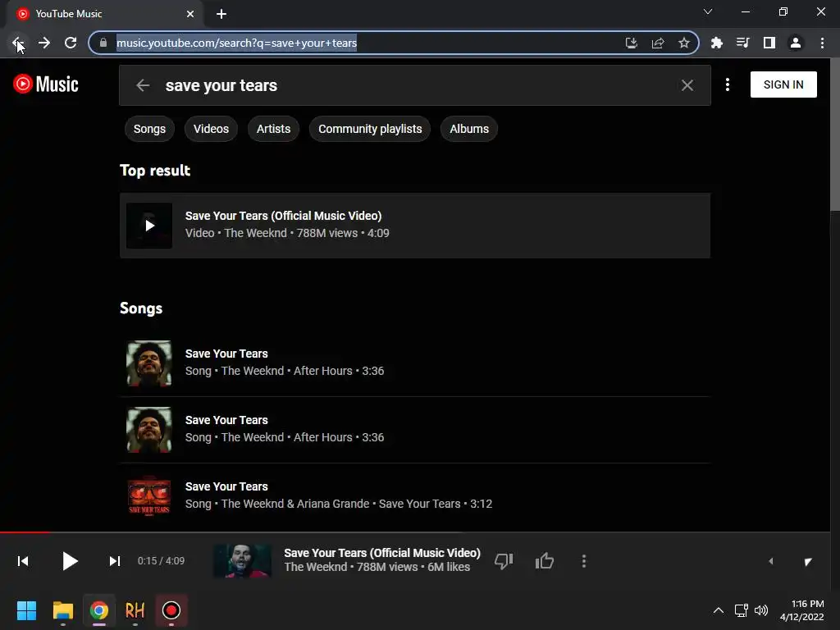Expand player controls with the small left arrow
The image size is (840, 630).
coord(771,561)
